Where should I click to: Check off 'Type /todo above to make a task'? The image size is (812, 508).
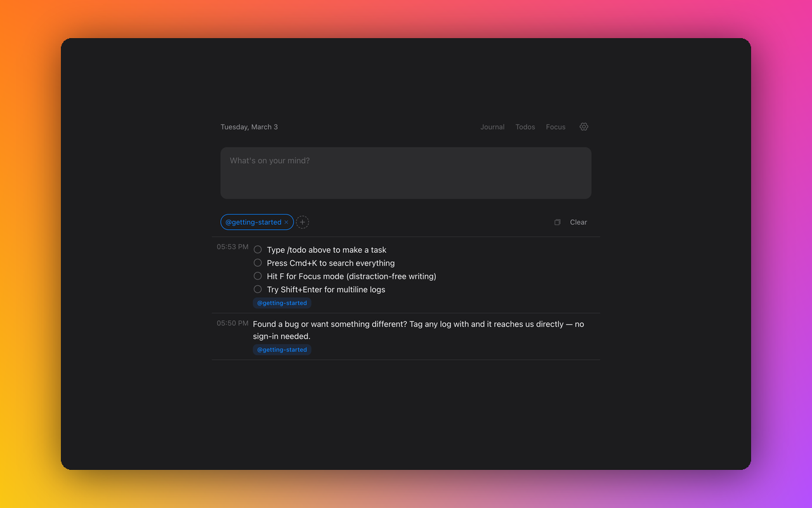click(258, 250)
